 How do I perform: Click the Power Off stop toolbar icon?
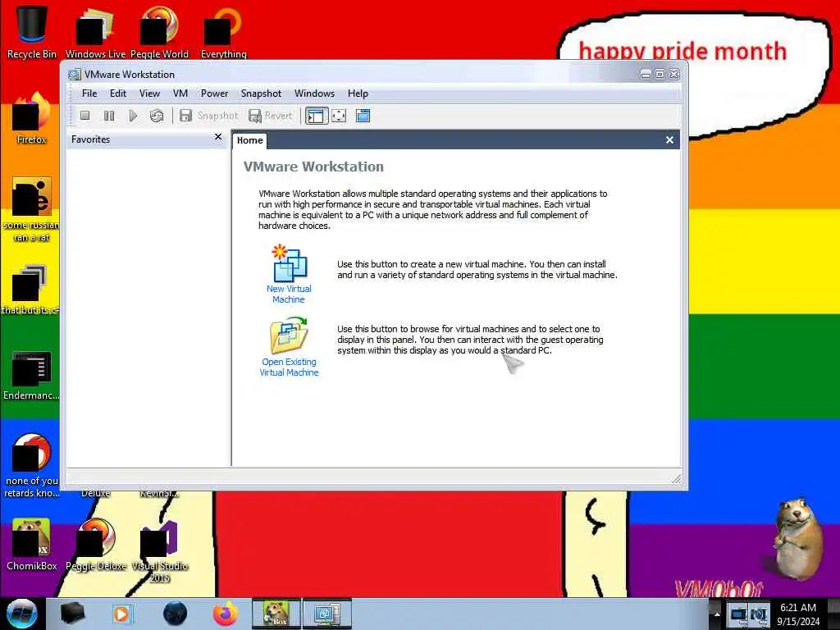pos(84,115)
